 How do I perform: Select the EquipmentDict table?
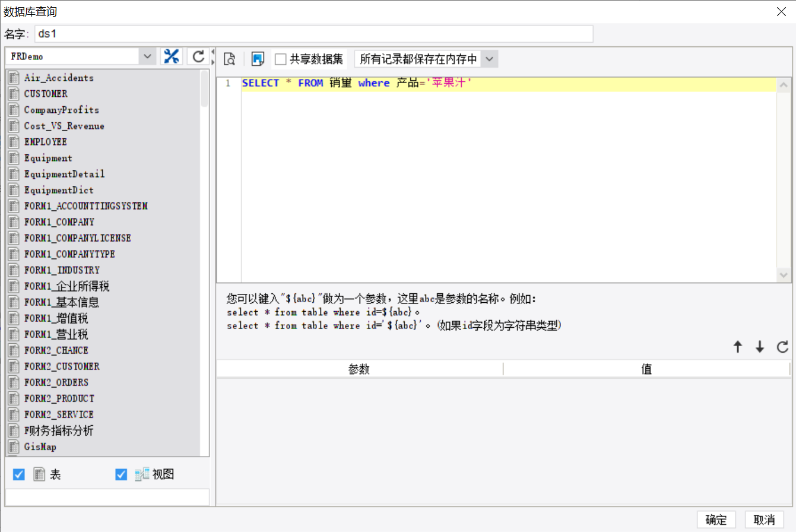tap(103, 190)
